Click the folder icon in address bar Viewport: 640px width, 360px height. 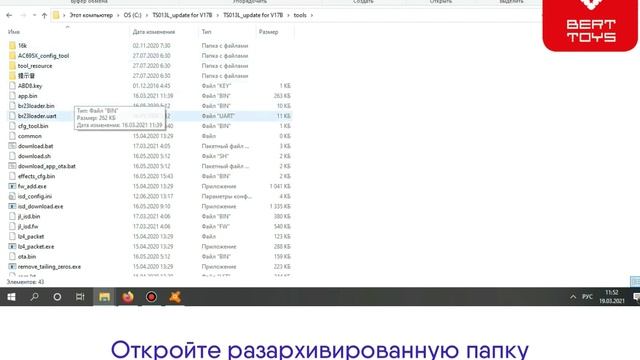click(56, 15)
